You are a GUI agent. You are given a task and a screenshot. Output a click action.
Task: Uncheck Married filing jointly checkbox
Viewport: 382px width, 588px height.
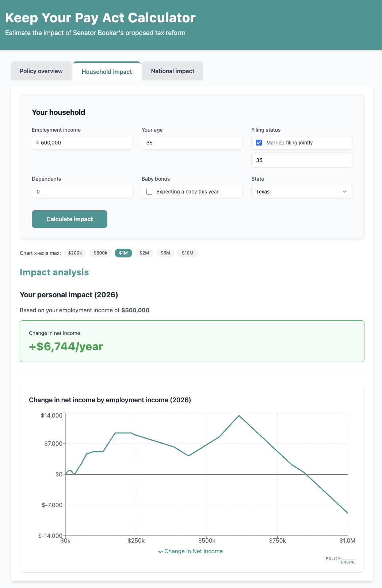click(259, 143)
